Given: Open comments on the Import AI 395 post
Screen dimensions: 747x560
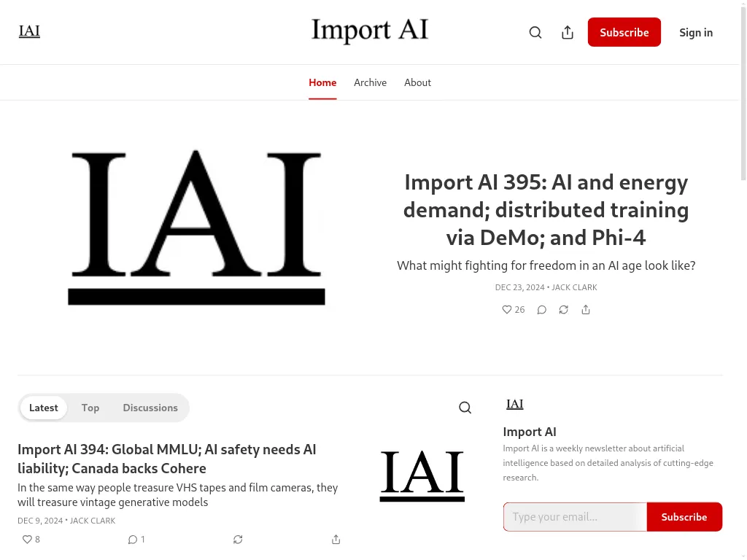Looking at the screenshot, I should coord(542,309).
